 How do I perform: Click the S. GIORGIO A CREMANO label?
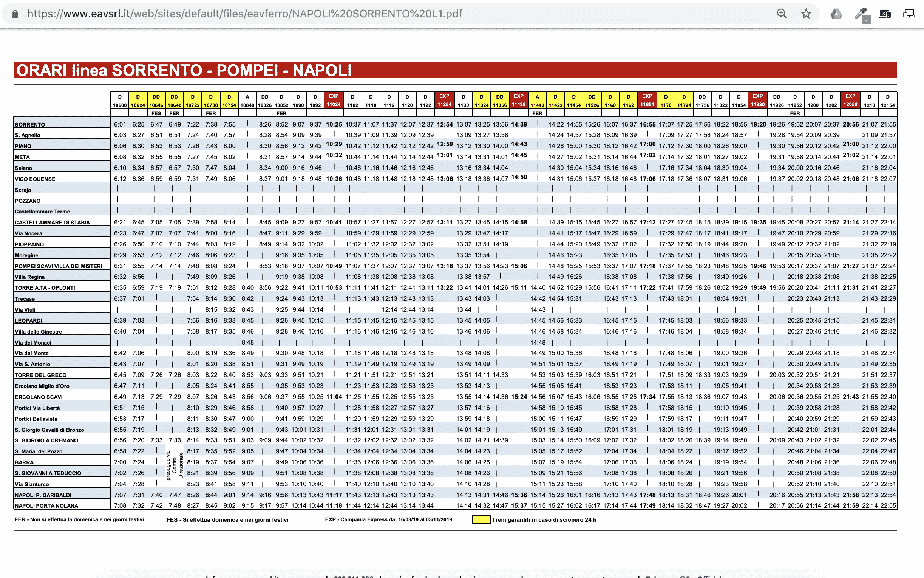coord(46,441)
